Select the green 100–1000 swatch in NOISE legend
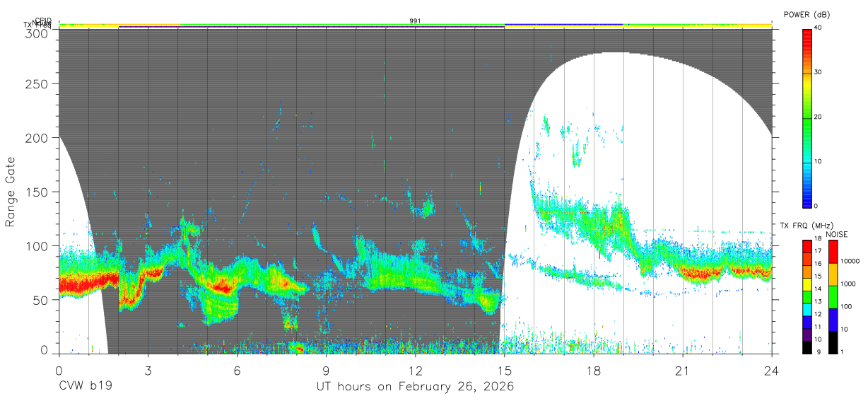 [x=833, y=297]
